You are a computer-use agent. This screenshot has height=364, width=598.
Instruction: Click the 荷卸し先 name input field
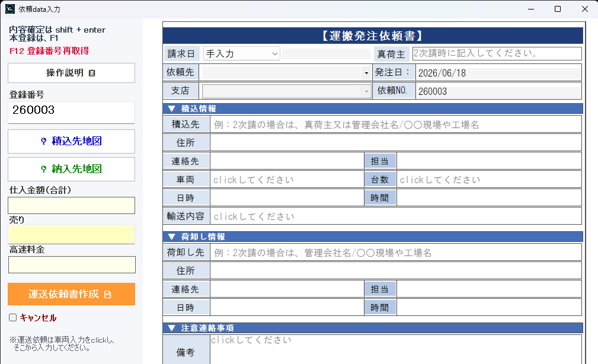click(x=396, y=253)
